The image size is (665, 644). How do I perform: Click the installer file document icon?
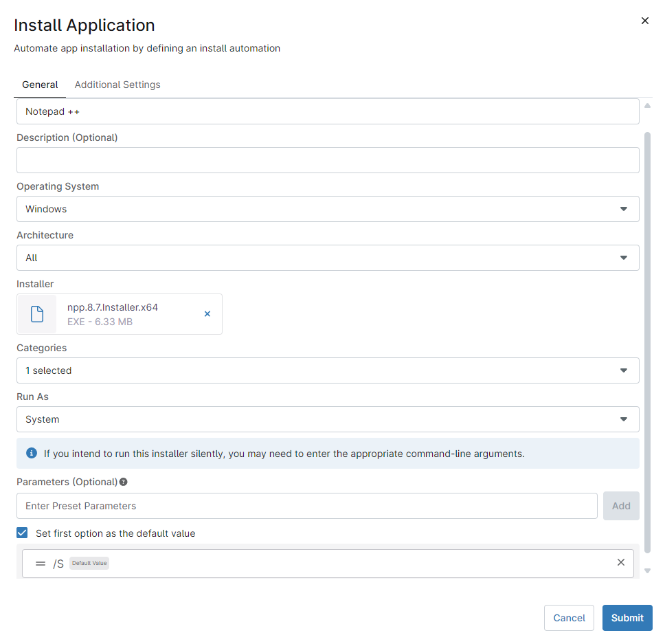(37, 314)
